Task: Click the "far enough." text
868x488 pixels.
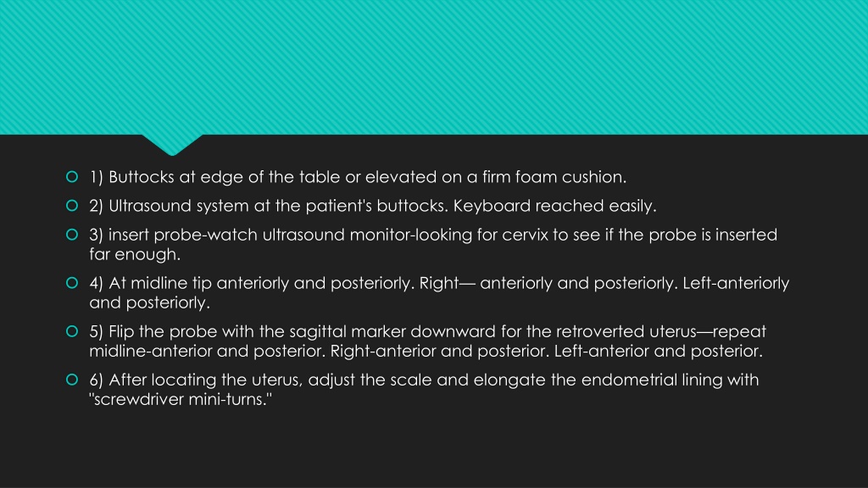Action: pyautogui.click(x=135, y=254)
